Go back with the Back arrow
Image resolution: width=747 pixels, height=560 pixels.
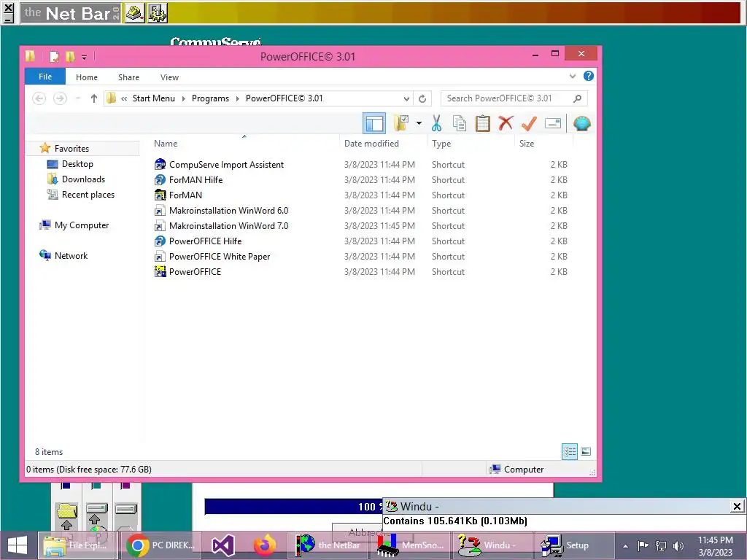tap(39, 98)
